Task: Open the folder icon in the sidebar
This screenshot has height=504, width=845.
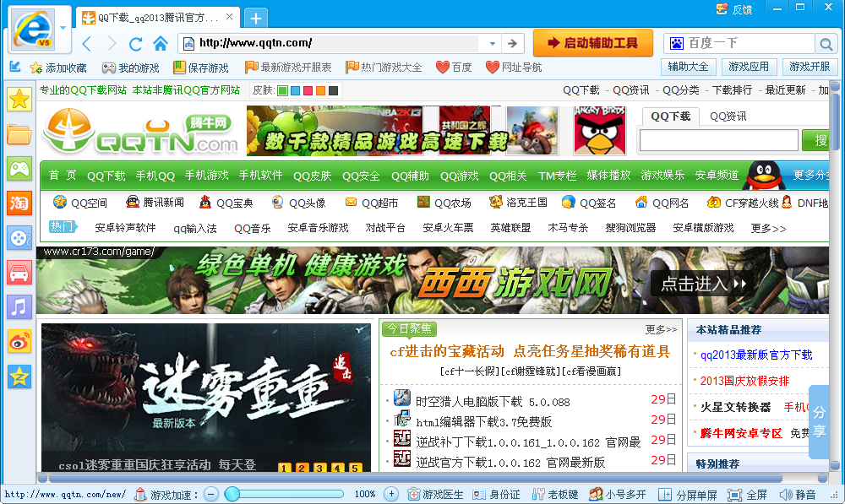Action: click(x=19, y=134)
